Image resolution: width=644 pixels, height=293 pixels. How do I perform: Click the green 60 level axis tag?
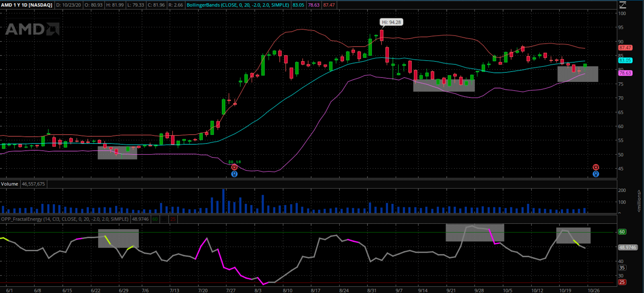622,232
